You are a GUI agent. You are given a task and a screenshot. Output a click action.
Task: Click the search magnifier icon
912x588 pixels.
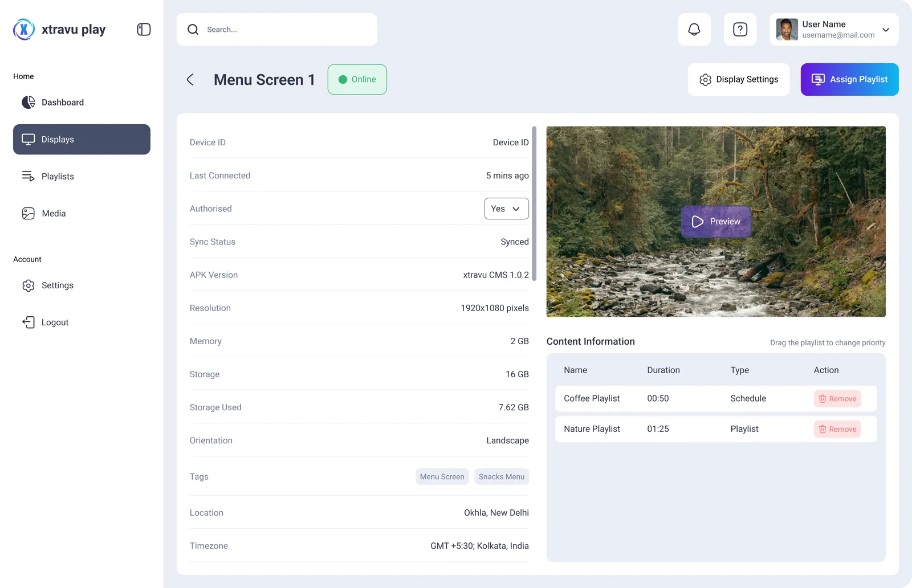tap(193, 30)
